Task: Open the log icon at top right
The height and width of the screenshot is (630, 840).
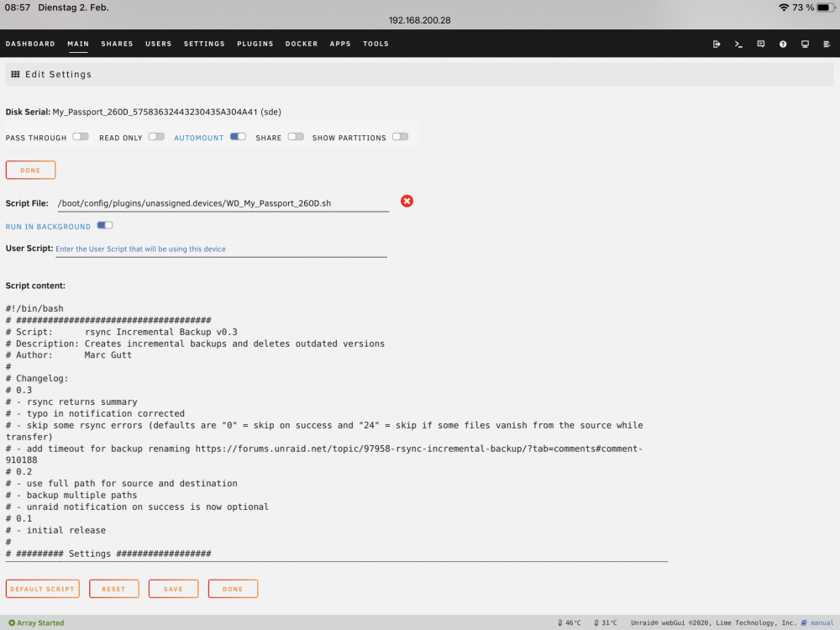Action: click(827, 44)
